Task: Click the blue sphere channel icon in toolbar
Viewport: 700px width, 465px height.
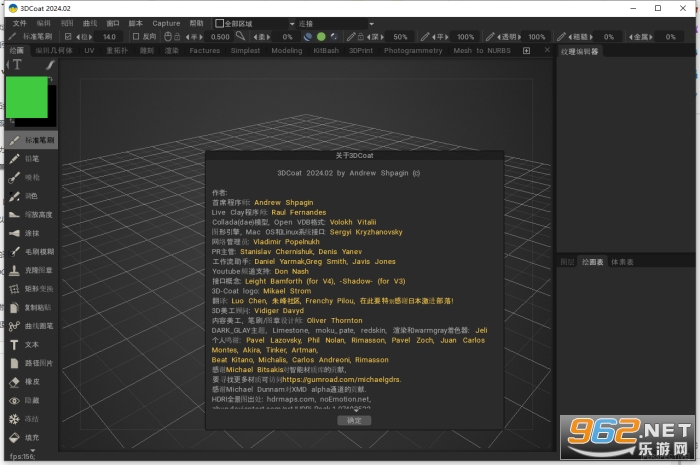Action: tap(308, 37)
